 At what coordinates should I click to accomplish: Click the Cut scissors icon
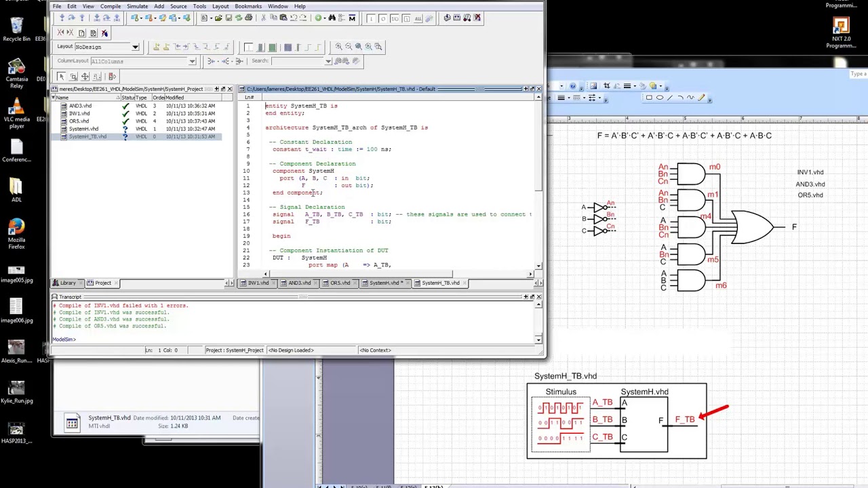tap(263, 18)
